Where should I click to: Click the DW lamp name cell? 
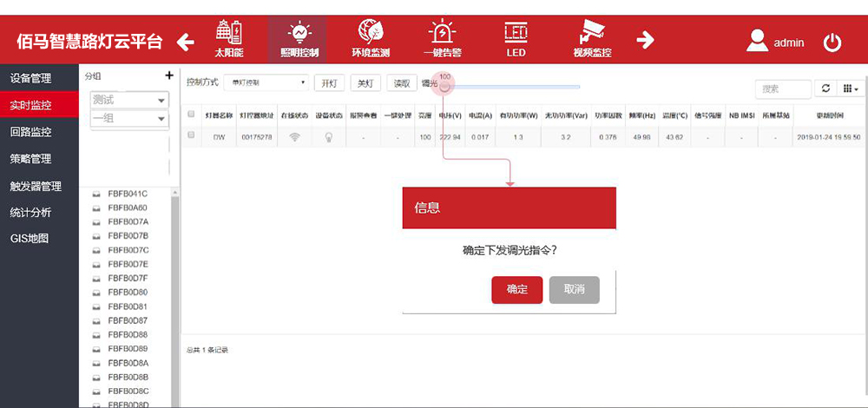220,137
